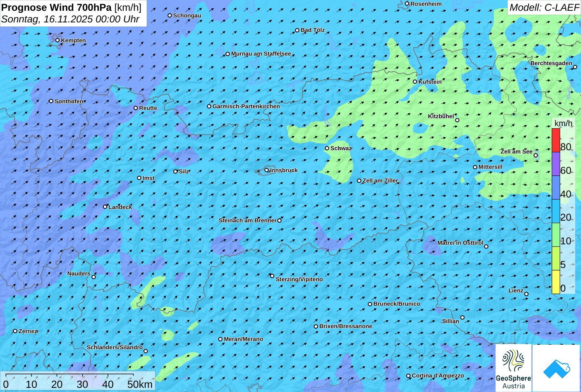Click the Landeck label

coord(120,207)
